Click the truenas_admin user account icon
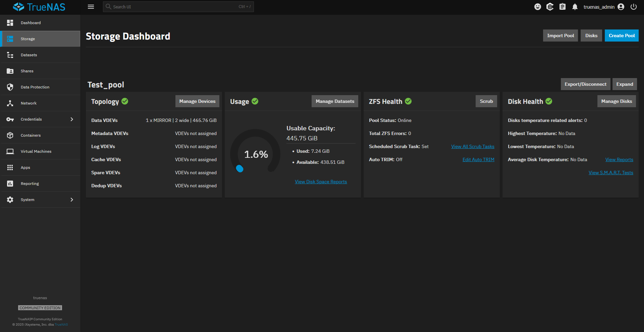 coord(621,7)
